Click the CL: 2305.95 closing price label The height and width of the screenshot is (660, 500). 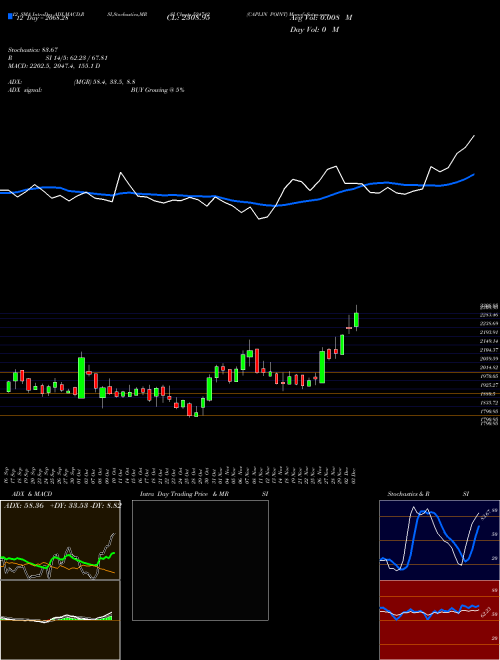(188, 18)
